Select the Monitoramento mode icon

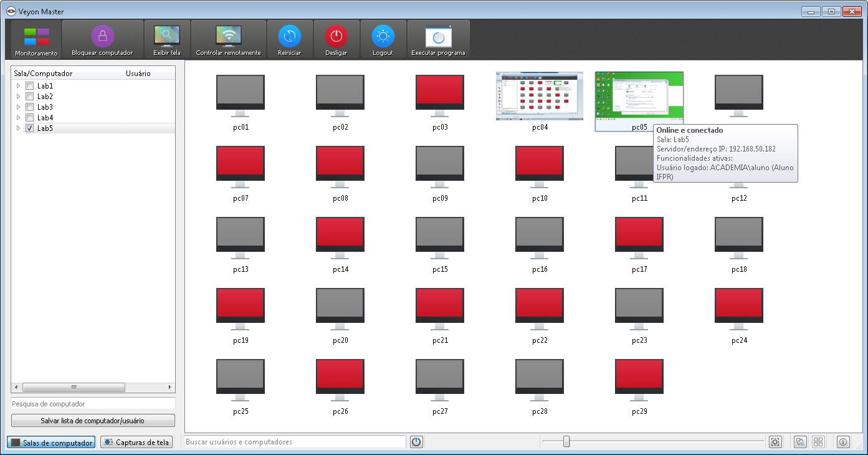[36, 37]
